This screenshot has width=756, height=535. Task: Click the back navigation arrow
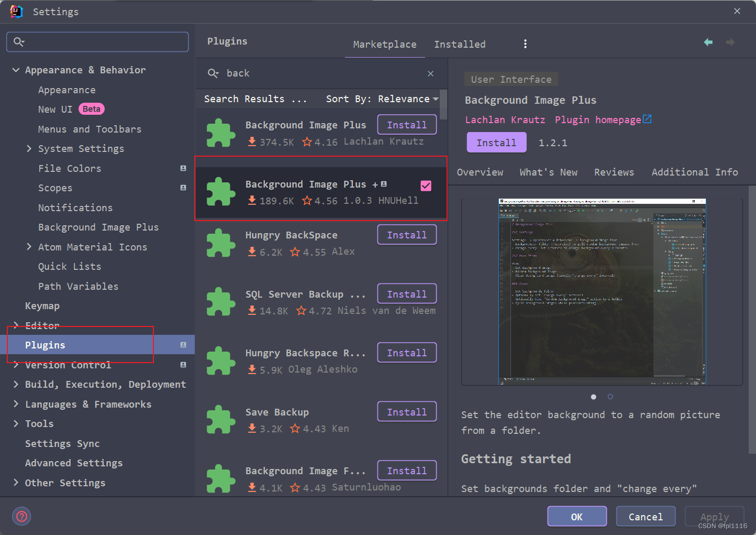click(x=708, y=42)
